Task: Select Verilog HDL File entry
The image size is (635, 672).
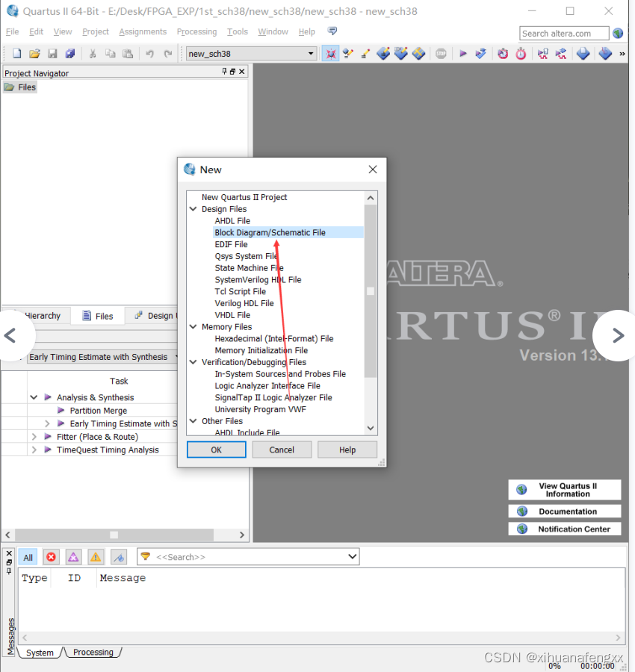Action: 244,303
